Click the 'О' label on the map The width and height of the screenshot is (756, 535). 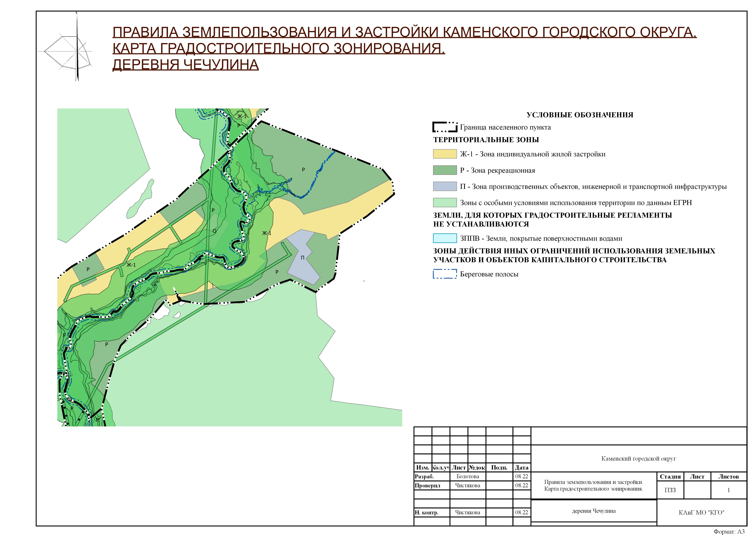pyautogui.click(x=214, y=231)
